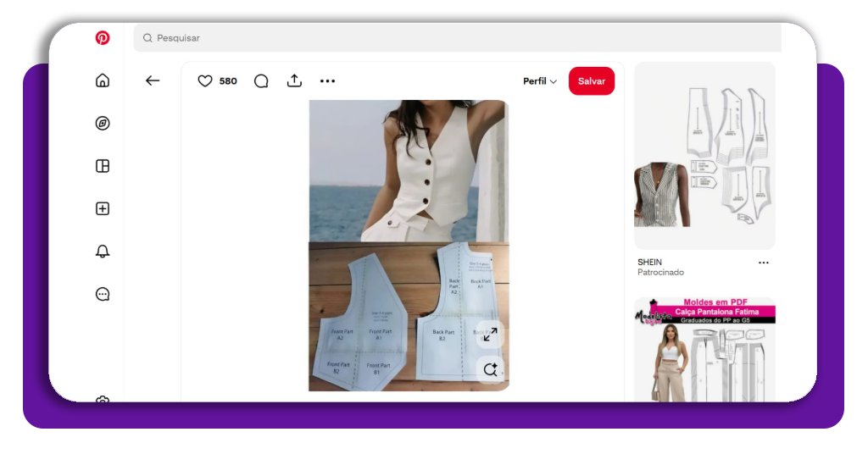The image size is (868, 454).
Task: Share the pin via upload icon
Action: point(294,81)
